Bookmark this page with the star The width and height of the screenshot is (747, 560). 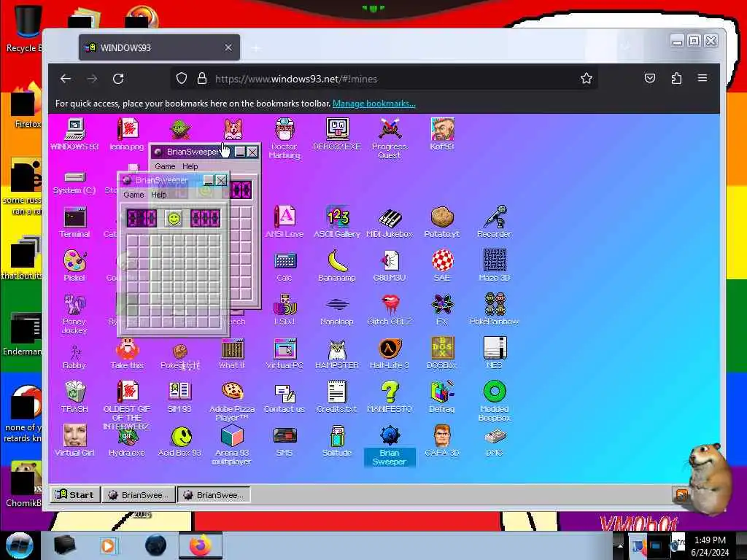tap(587, 79)
